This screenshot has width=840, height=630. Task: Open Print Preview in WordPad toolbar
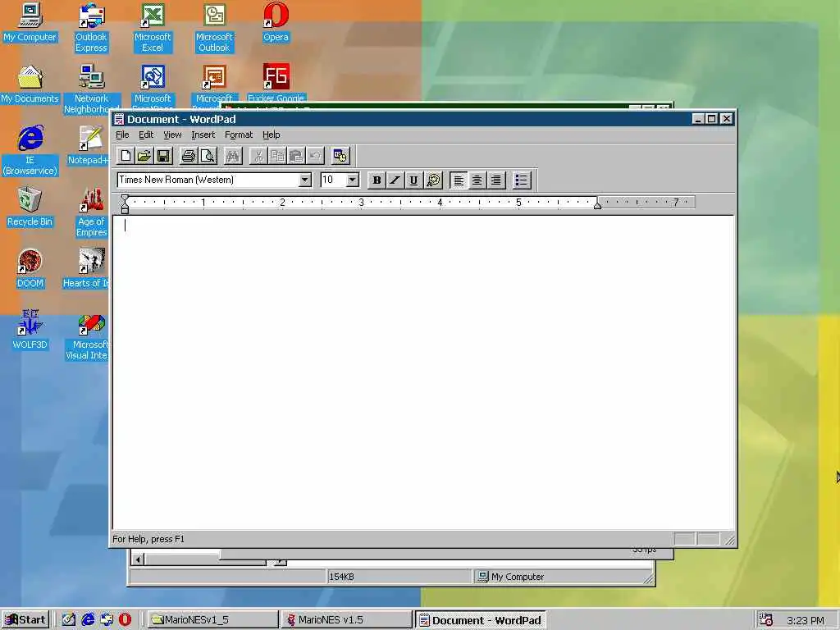[208, 156]
